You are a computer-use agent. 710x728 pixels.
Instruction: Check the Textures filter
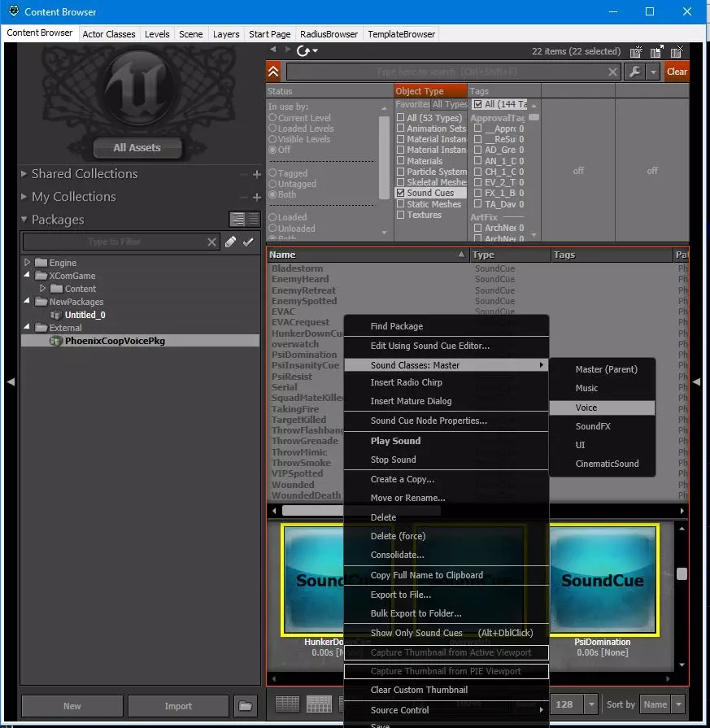click(x=400, y=215)
